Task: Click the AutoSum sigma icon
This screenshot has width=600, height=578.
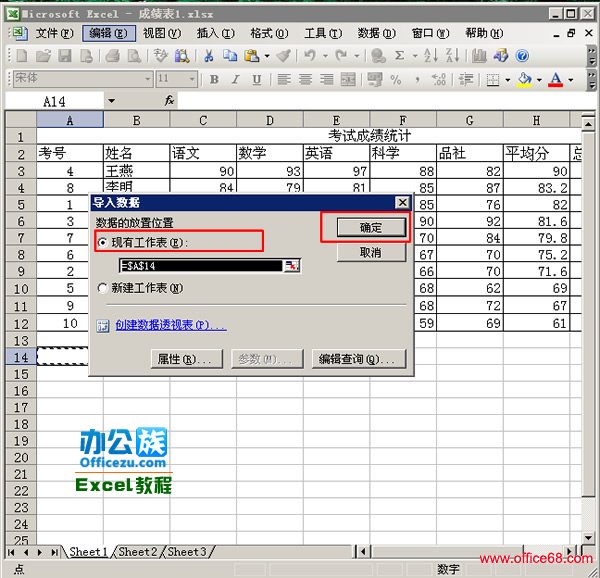Action: click(x=399, y=56)
